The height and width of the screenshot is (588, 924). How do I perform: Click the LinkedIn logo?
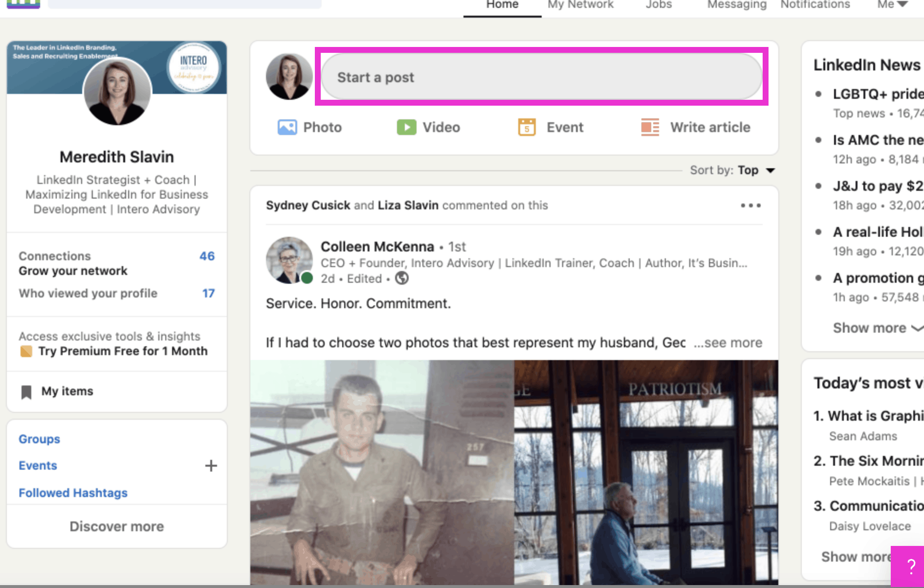click(23, 5)
